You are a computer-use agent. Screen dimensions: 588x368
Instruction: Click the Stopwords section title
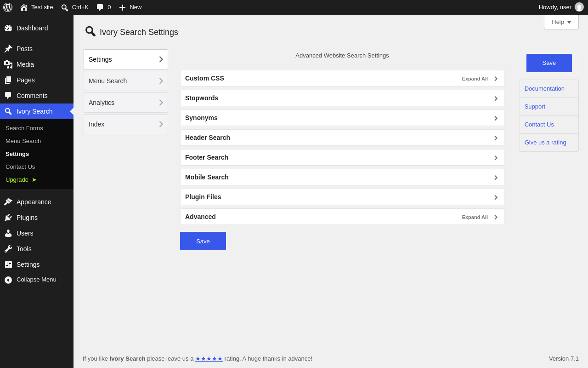point(202,98)
